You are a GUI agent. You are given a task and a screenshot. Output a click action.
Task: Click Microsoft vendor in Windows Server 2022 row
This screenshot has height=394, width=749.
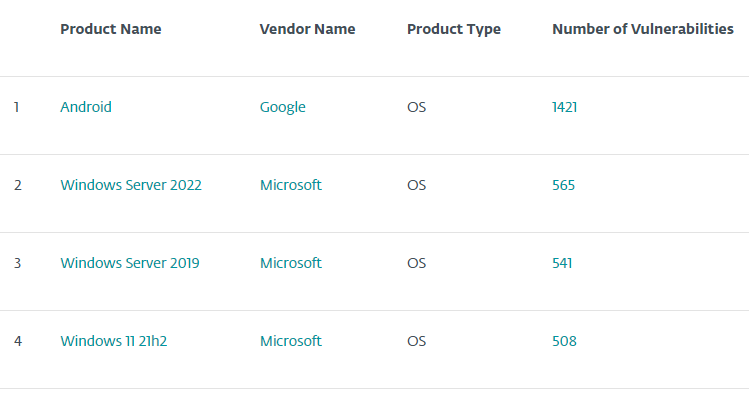pyautogui.click(x=290, y=185)
